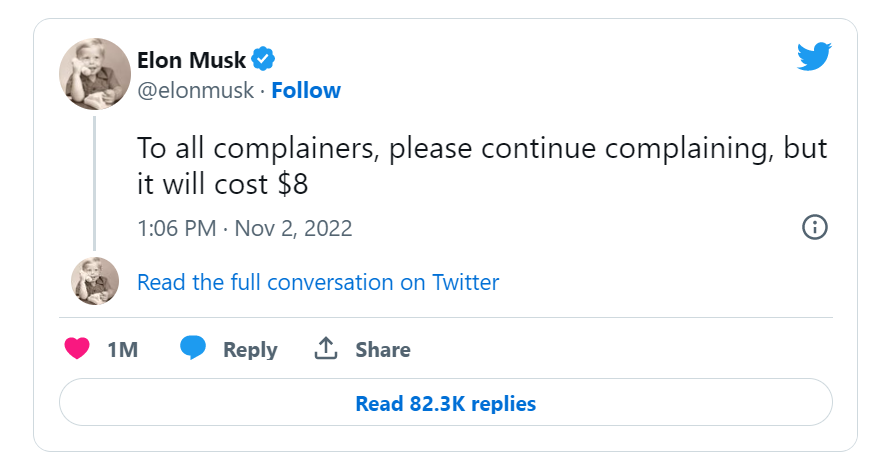
Task: Click the 1M likes count
Action: (x=121, y=349)
